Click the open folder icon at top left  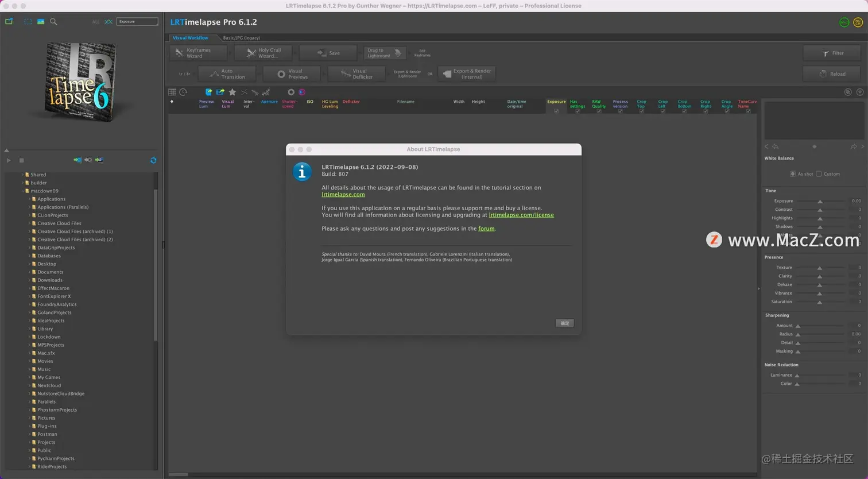click(x=9, y=21)
